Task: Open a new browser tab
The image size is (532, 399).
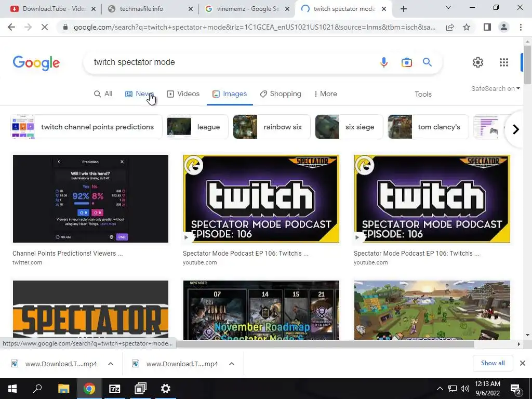Action: [x=403, y=9]
